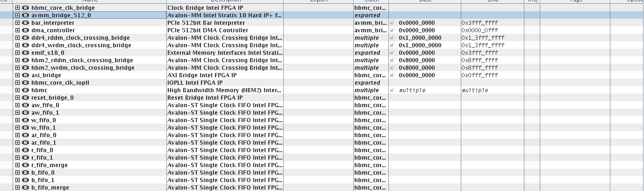Click the w_fifo_1 component icon
Screen dimensions: 644x191
[x=25, y=128]
